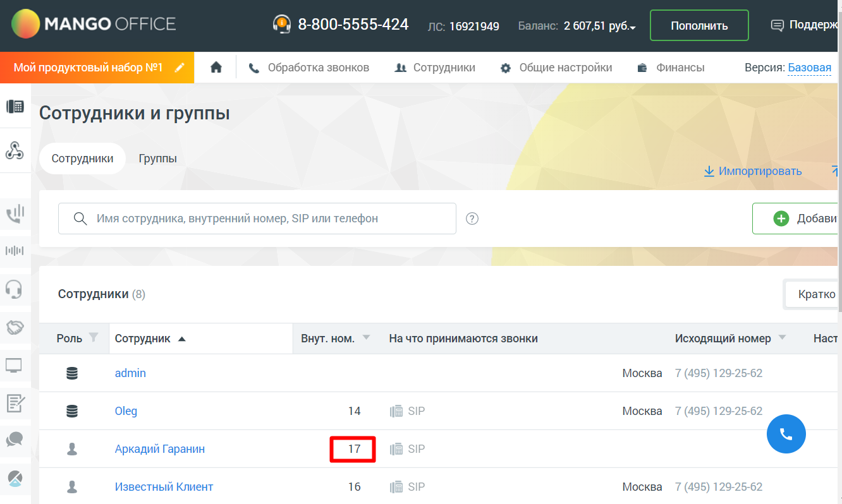Open the home icon in navigation bar
This screenshot has height=504, width=842.
[x=216, y=68]
